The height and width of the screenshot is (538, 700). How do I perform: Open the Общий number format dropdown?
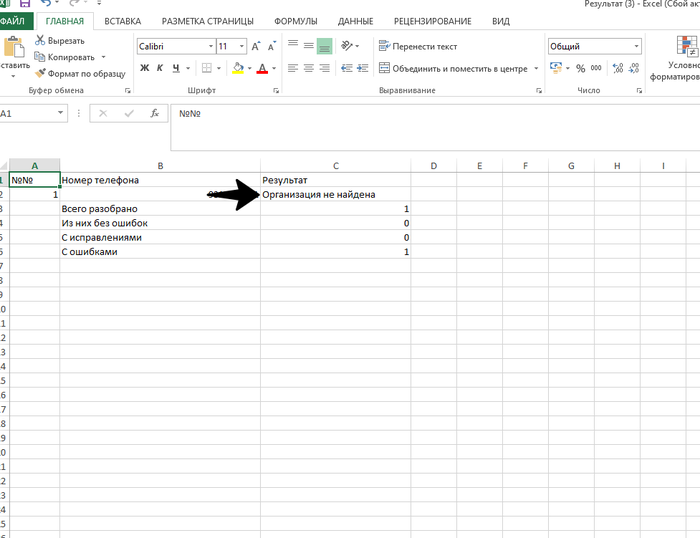pos(636,46)
